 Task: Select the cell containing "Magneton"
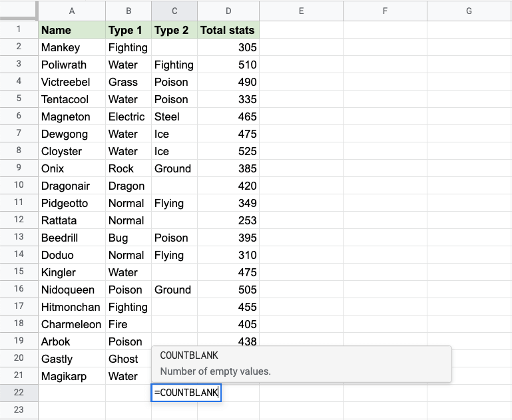[72, 116]
